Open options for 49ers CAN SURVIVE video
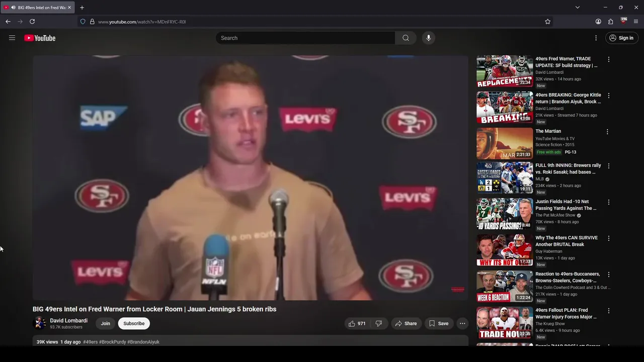644x362 pixels. coord(609,238)
